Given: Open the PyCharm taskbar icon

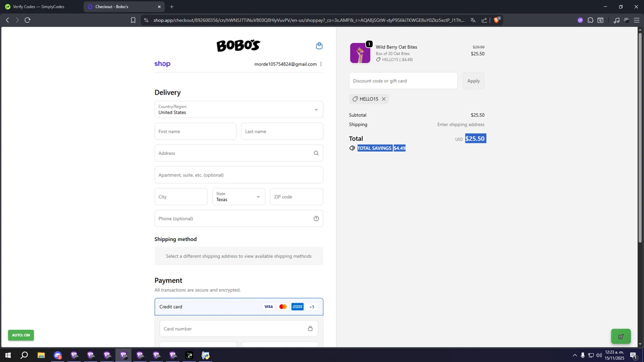Looking at the screenshot, I should (189, 355).
